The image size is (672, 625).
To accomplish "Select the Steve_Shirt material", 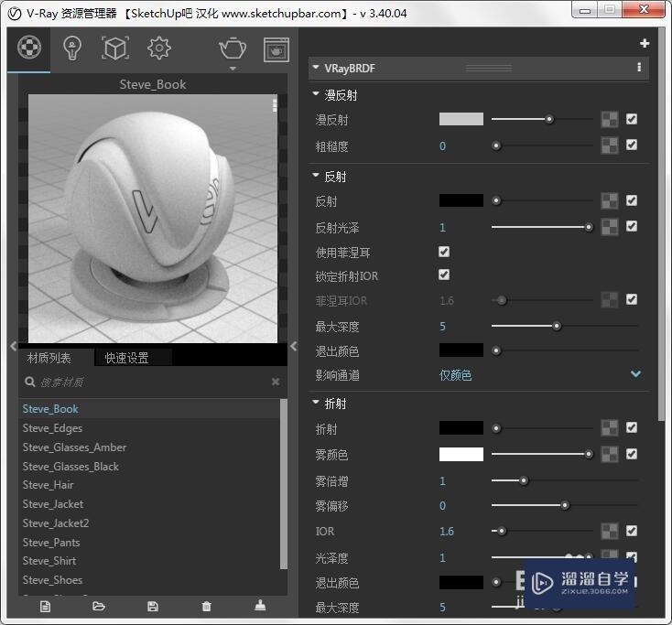I will (x=150, y=561).
